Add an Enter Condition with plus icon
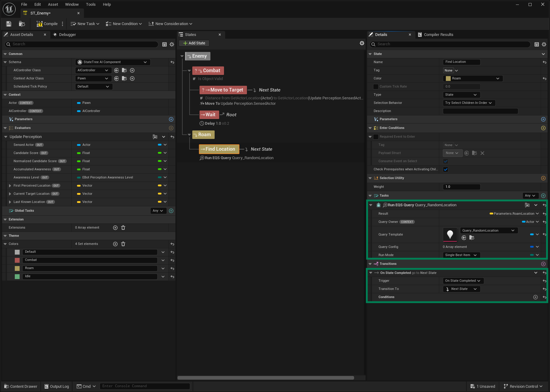550x392 pixels. point(543,128)
